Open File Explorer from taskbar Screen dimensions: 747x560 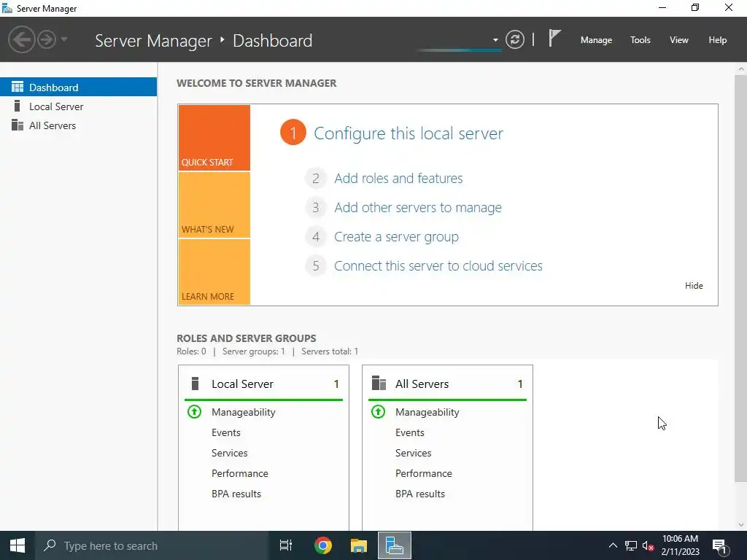(359, 545)
